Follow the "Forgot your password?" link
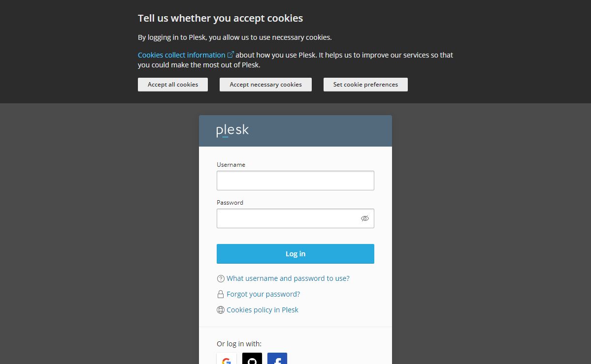The image size is (591, 364). point(263,294)
